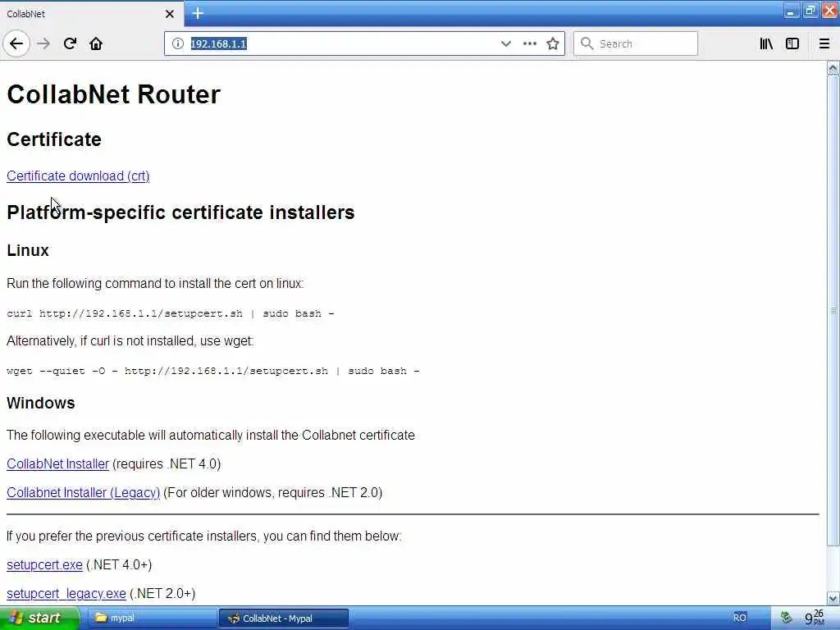This screenshot has width=840, height=630.
Task: Select CollabNet - Mypal taskbar button
Action: (x=284, y=618)
